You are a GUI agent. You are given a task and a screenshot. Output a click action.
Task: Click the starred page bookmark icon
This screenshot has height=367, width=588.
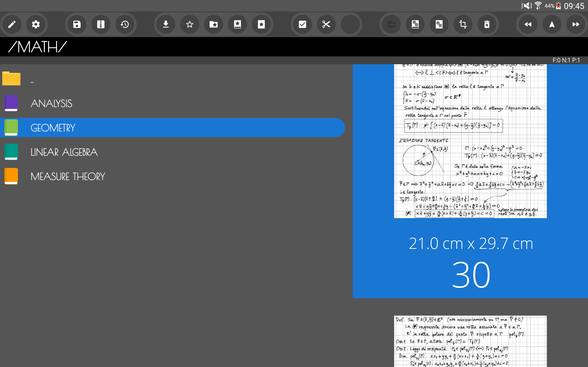261,24
